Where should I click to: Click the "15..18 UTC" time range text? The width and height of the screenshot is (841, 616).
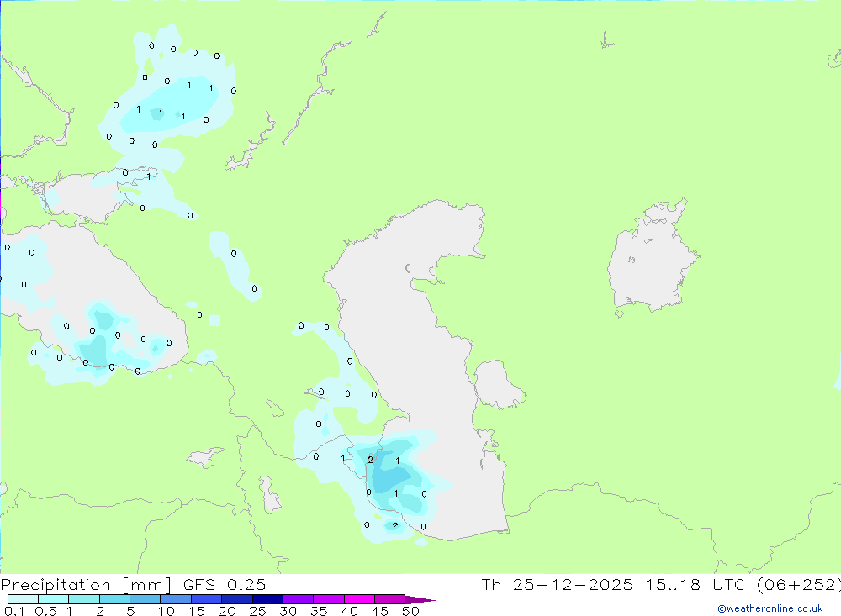tap(696, 584)
